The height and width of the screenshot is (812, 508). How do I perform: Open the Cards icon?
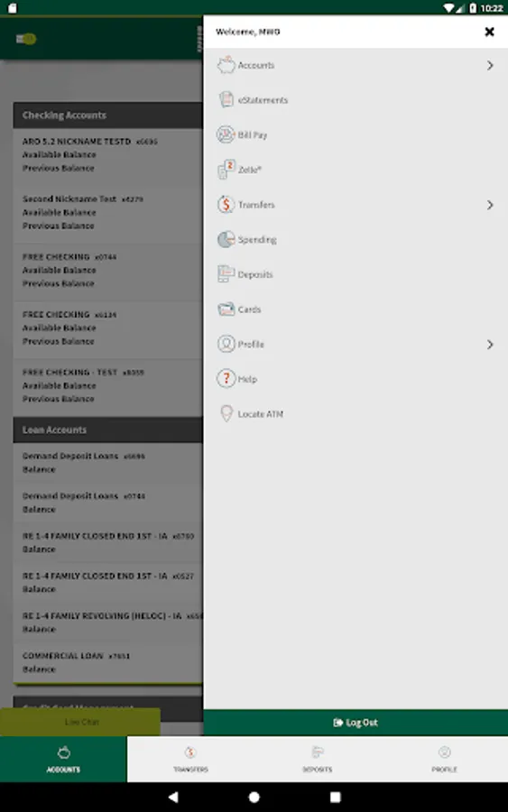[226, 309]
